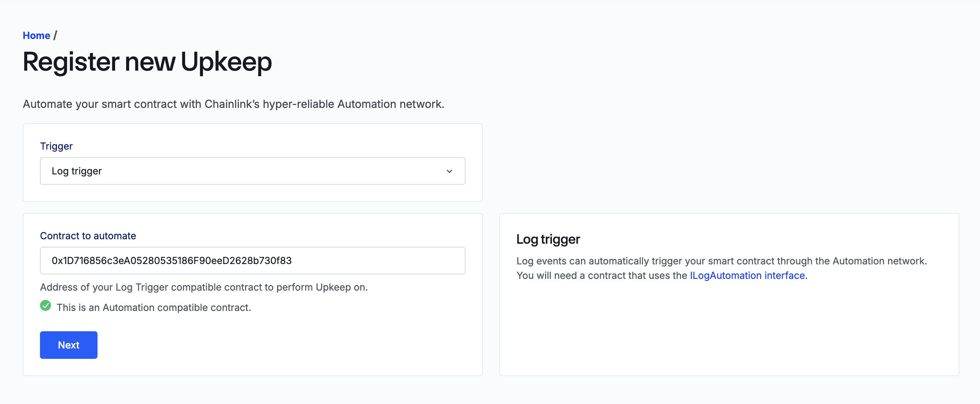Click the Contract to automate label
Viewport: 980px width, 404px height.
click(88, 236)
